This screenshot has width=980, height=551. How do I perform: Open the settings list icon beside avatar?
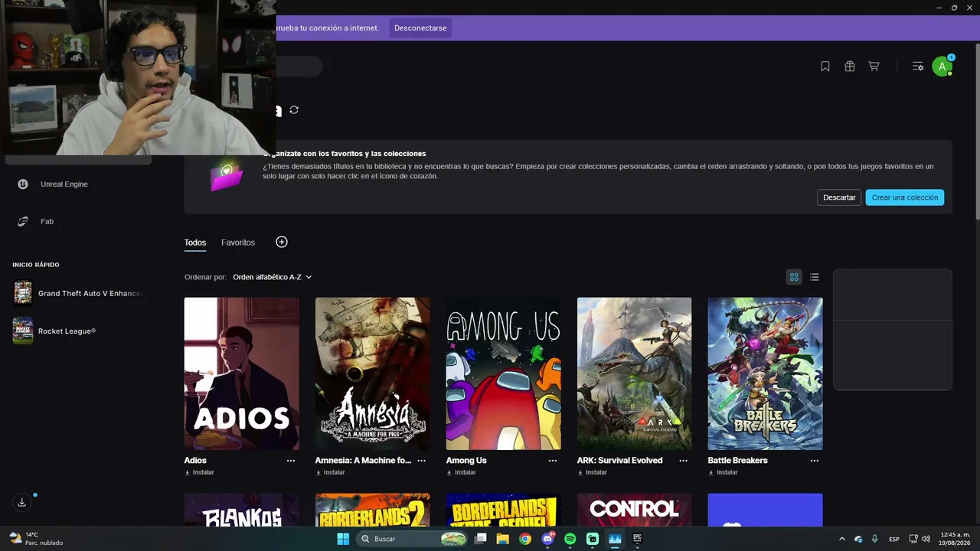(x=917, y=67)
